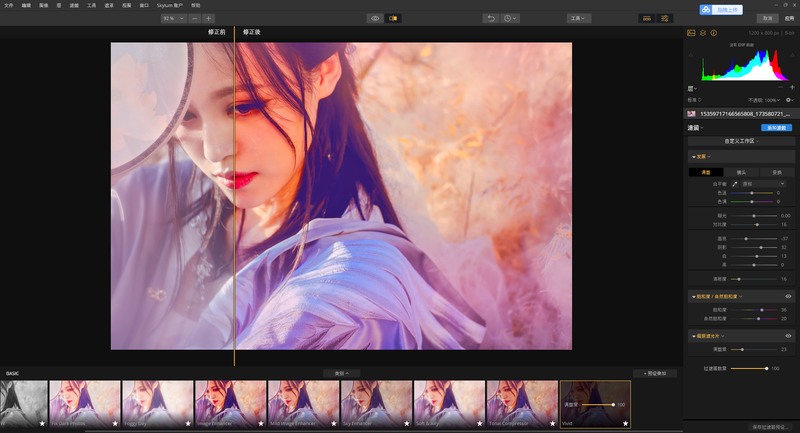
Task: Open white balance preset combo box
Action: [x=763, y=184]
